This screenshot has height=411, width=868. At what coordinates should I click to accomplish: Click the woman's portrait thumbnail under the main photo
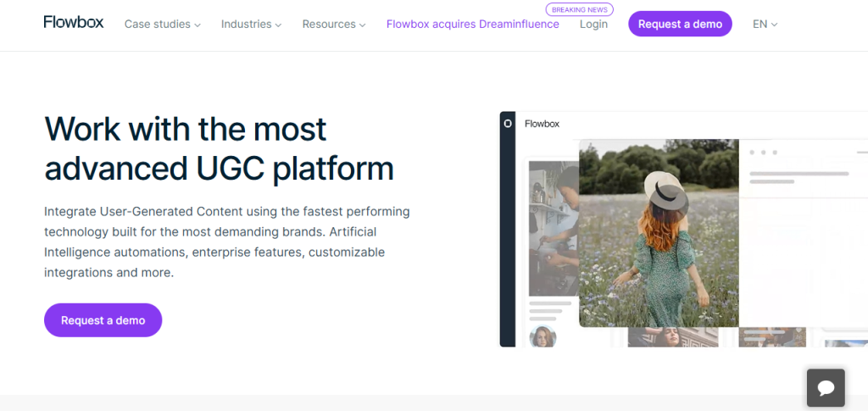point(672,337)
